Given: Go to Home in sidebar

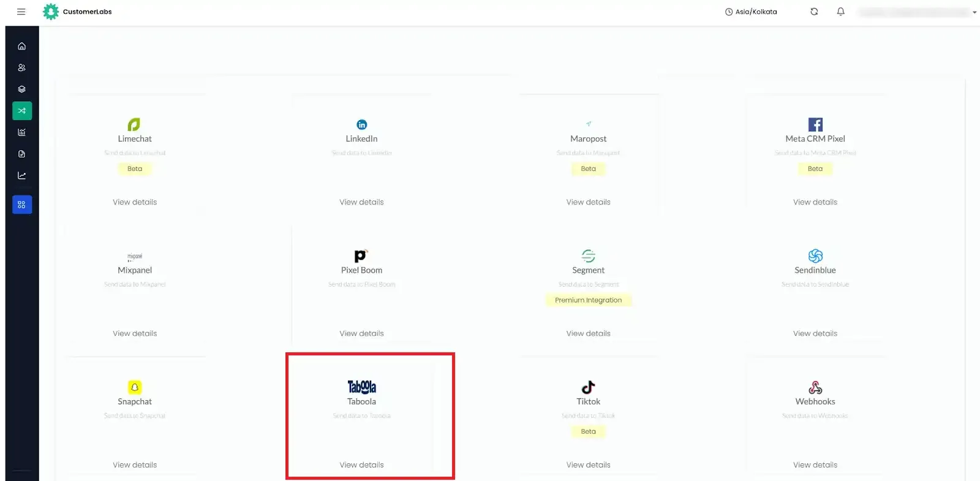Looking at the screenshot, I should (x=22, y=46).
